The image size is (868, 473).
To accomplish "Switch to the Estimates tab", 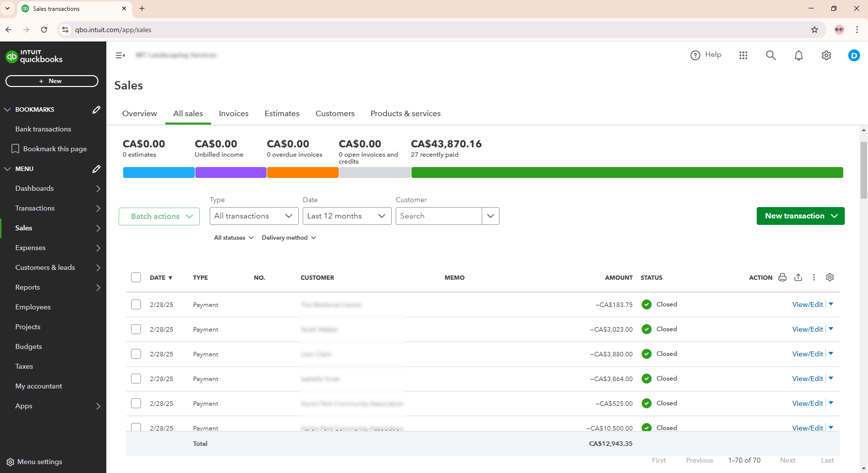I will (x=282, y=114).
